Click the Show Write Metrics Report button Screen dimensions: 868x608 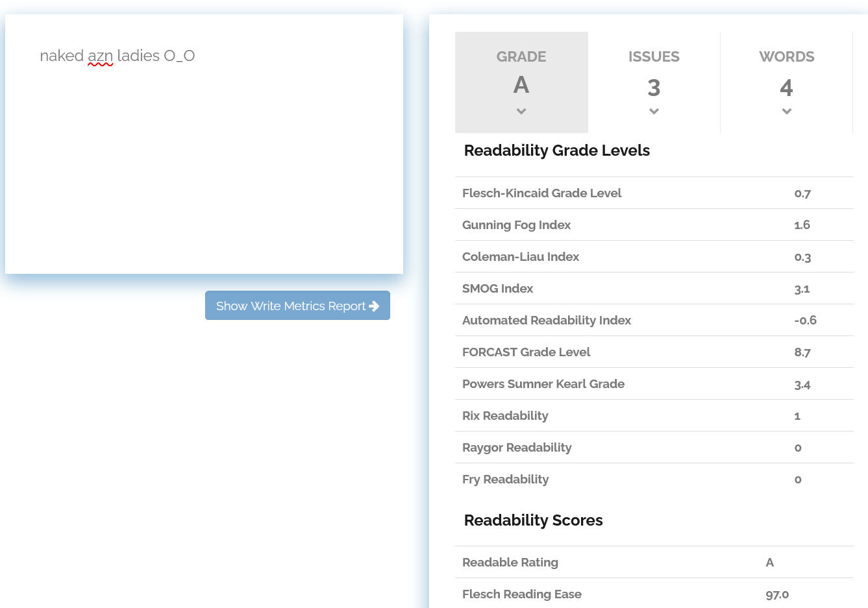click(297, 306)
